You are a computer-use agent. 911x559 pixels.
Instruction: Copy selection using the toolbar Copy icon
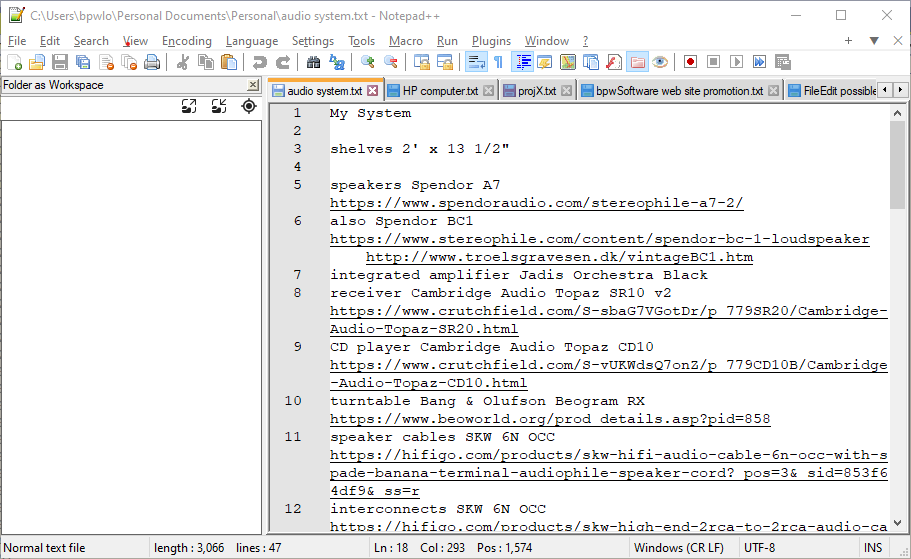(x=206, y=62)
